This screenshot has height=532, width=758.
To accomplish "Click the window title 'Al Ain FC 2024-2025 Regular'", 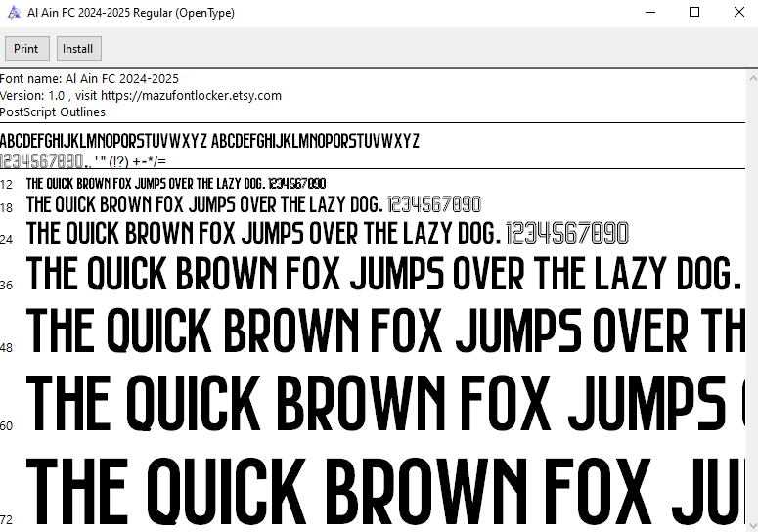I will [x=130, y=13].
